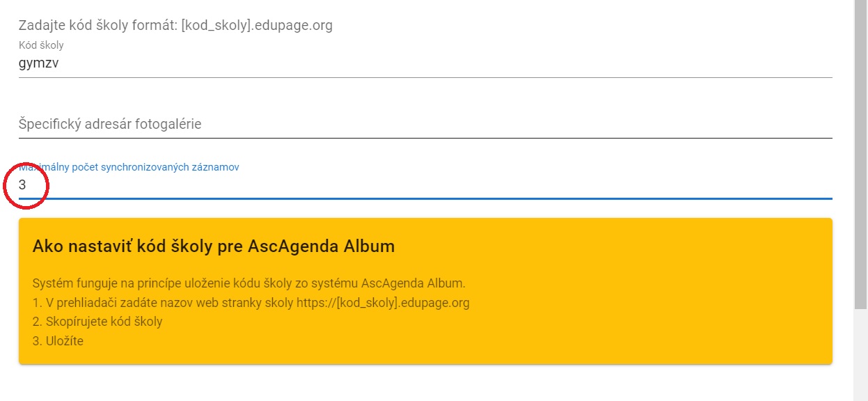Screen dimensions: 868x401
Task: Click the https://[kod_skoly].edupage.org URL text
Action: coord(383,303)
